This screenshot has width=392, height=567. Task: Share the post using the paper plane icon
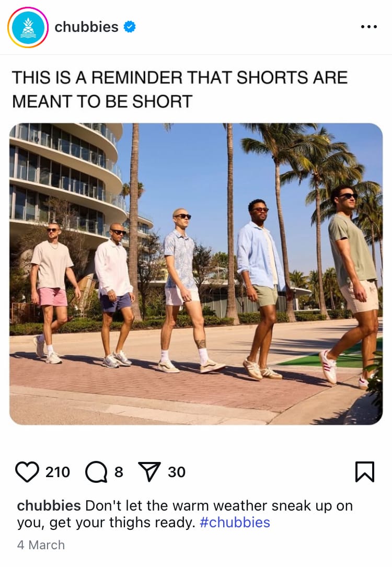[x=149, y=472]
